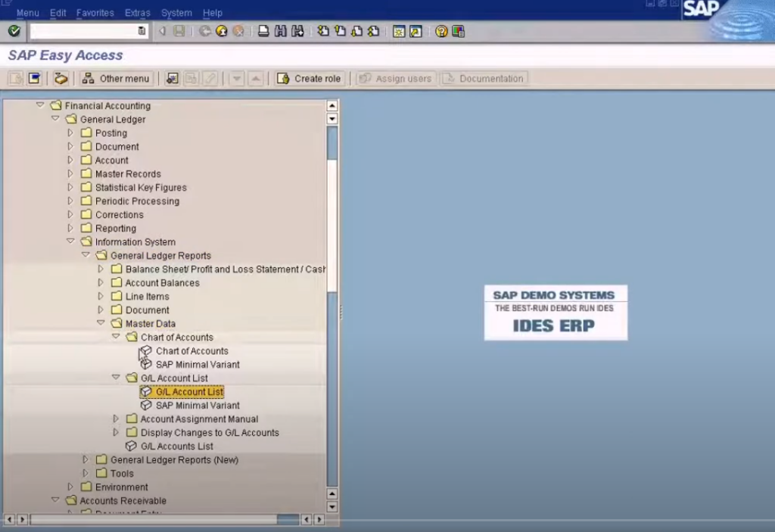
Task: Click the Previous Page toolbar icon
Action: [340, 31]
